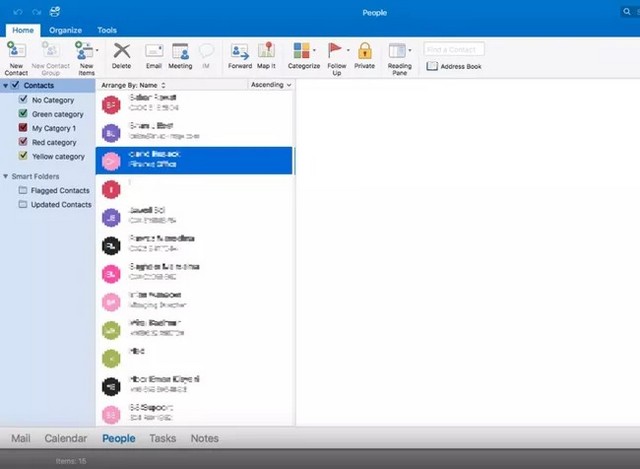The height and width of the screenshot is (469, 640).
Task: Click the Meeting icon
Action: coord(180,52)
